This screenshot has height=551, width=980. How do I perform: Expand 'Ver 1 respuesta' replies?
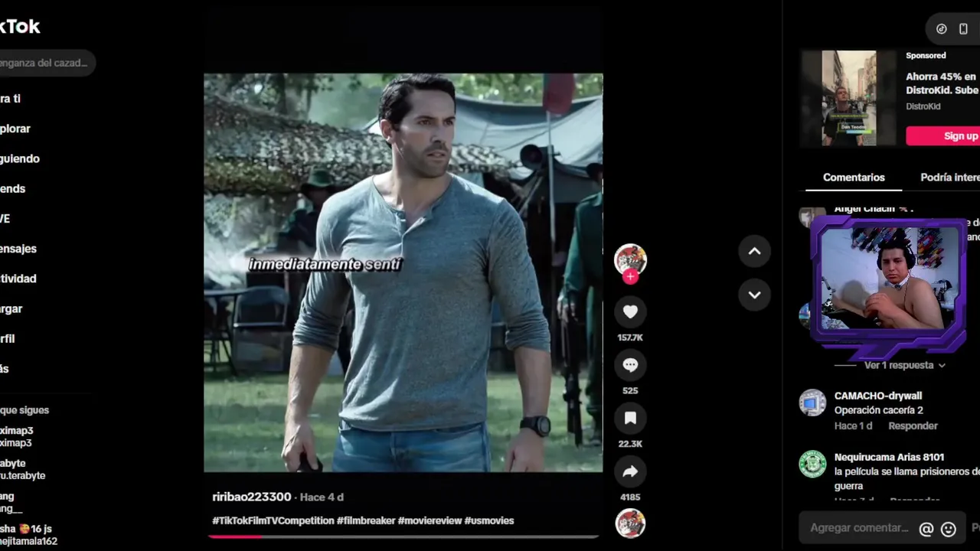[x=904, y=365]
